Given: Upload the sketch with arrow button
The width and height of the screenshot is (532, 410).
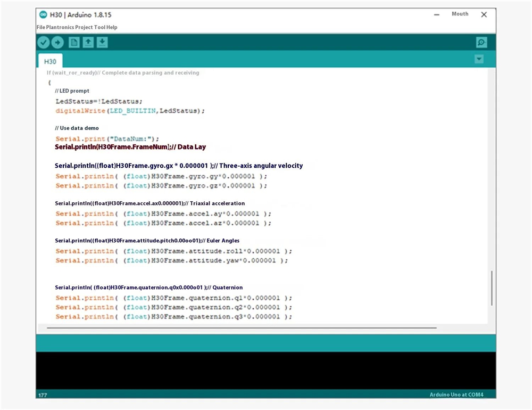Looking at the screenshot, I should point(57,43).
